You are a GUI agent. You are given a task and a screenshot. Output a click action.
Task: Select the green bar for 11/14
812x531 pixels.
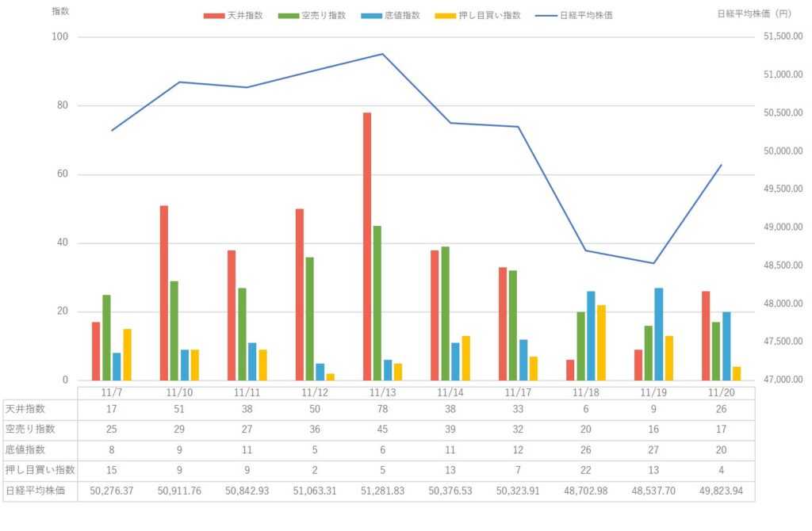[445, 313]
